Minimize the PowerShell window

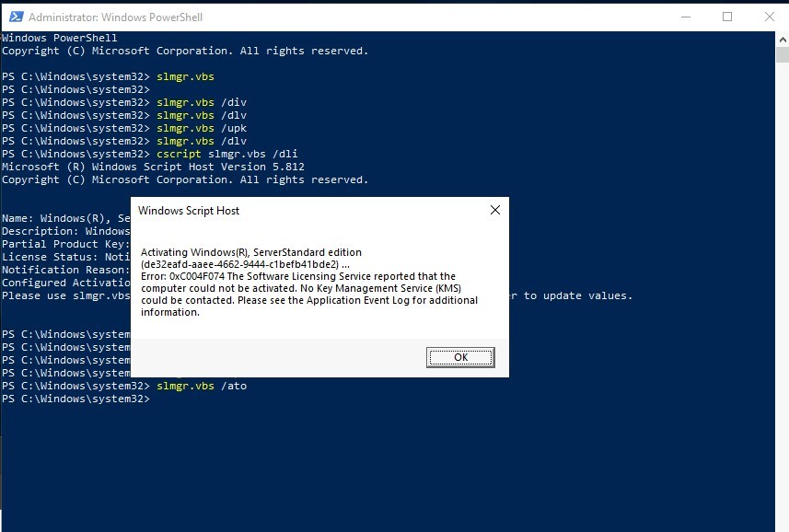coord(685,17)
